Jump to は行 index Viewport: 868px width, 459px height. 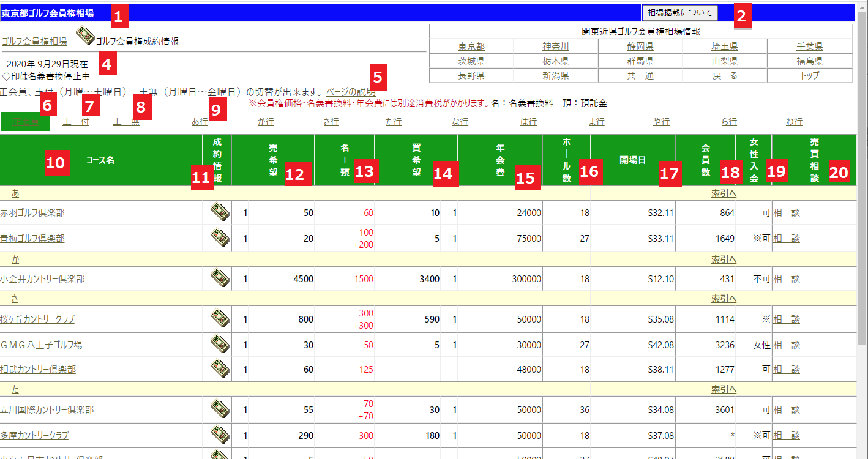click(x=528, y=122)
